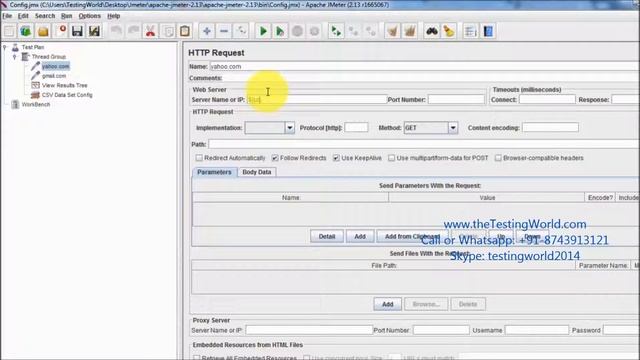Image resolution: width=640 pixels, height=360 pixels.
Task: Expand all nodes with the plus icon
Action: coord(207,31)
